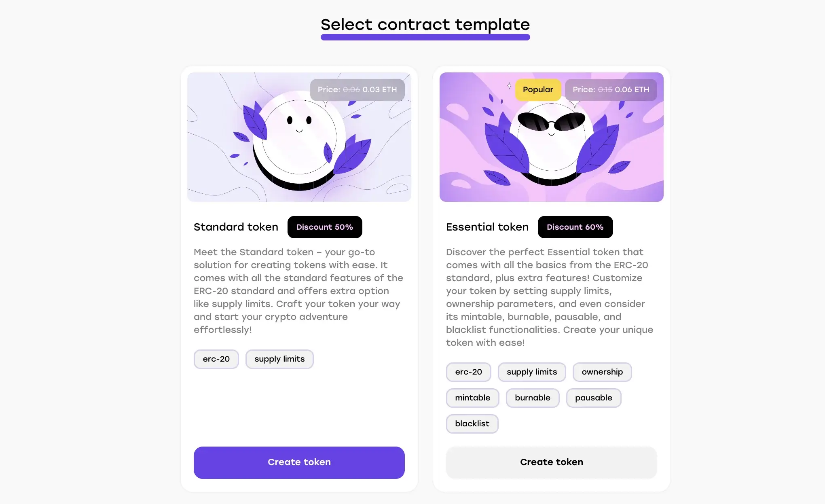The image size is (825, 504).
Task: Toggle the blacklist feature tag
Action: click(x=472, y=423)
